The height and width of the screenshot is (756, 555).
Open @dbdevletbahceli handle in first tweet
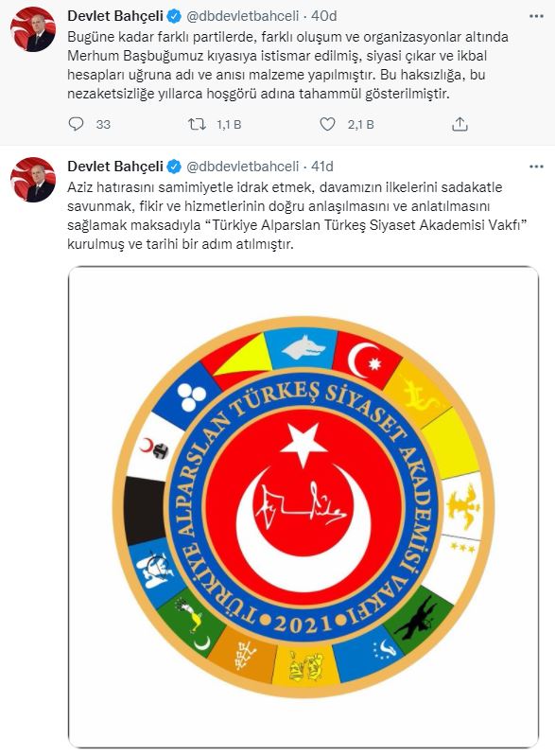243,16
